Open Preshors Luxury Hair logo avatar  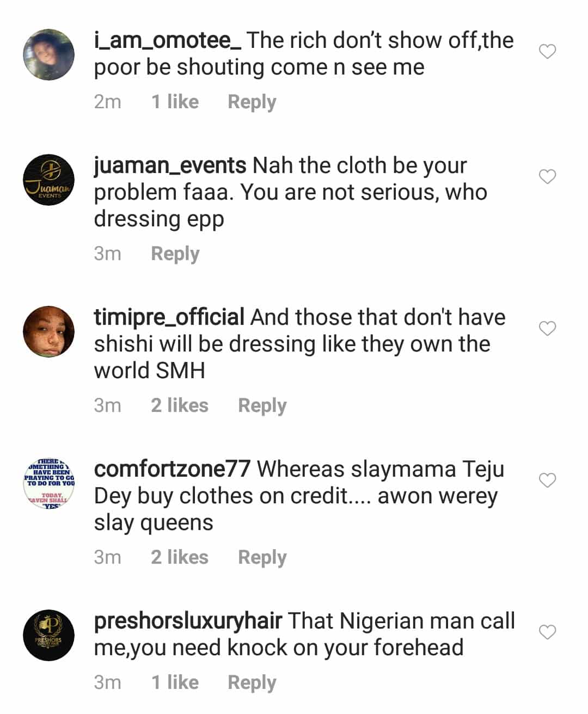49,635
